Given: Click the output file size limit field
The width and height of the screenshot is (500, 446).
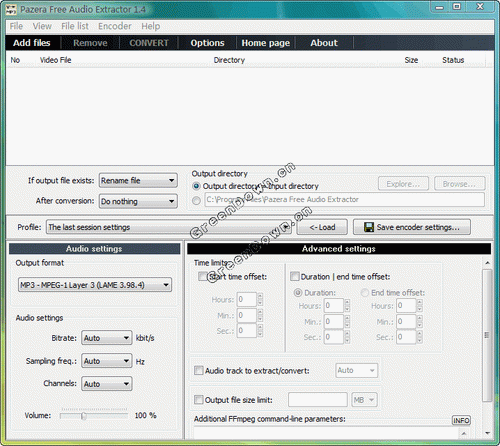Looking at the screenshot, I should 318,400.
